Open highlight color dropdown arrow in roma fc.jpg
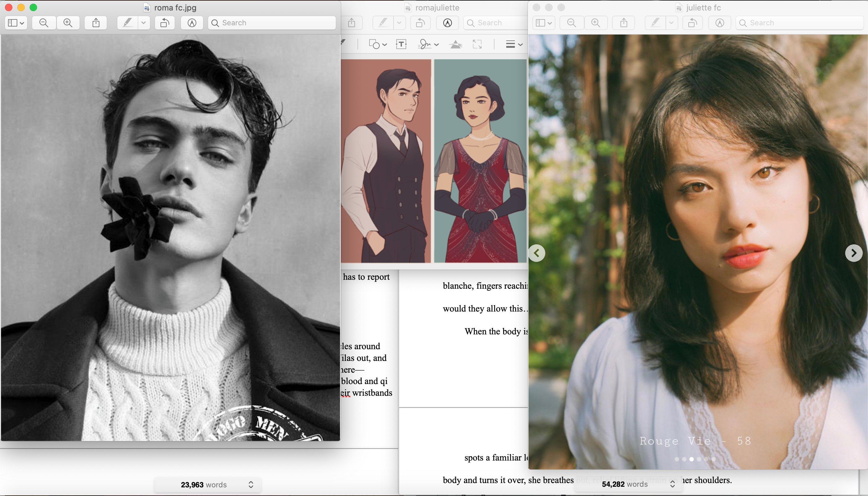 click(144, 23)
